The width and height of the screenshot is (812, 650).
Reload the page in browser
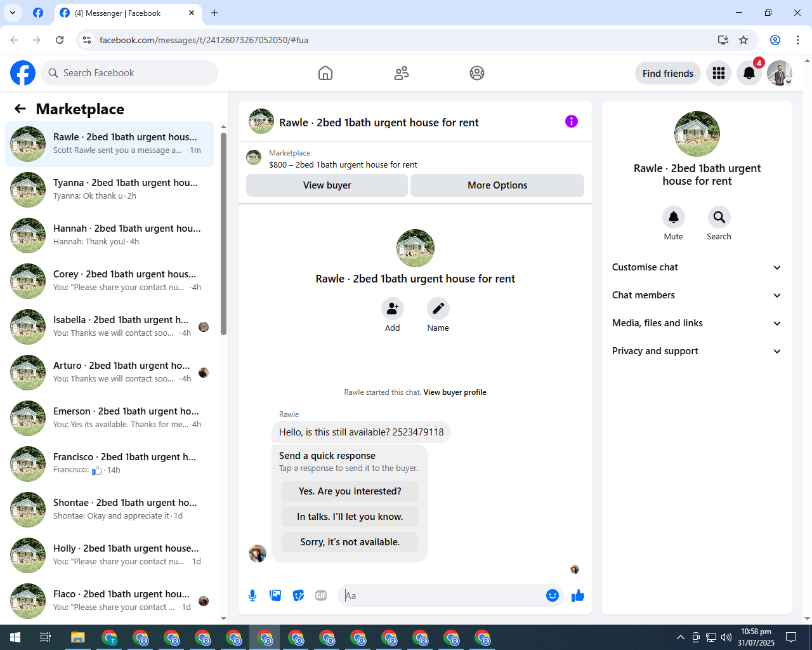(x=60, y=40)
